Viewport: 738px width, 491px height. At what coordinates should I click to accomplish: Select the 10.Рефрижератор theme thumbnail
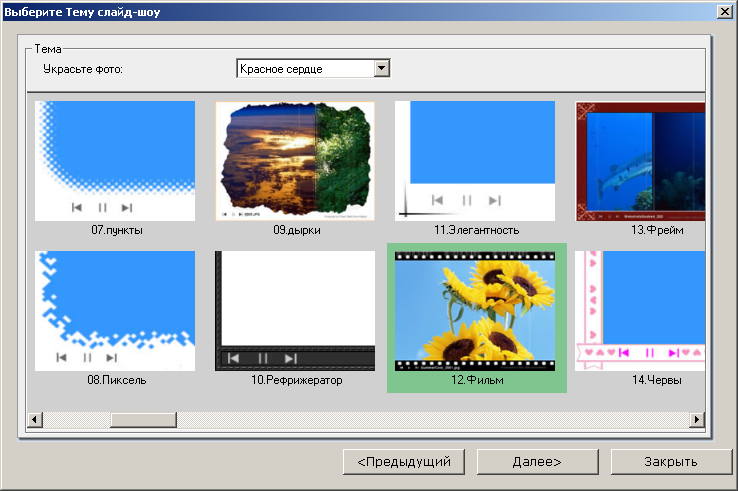(x=295, y=311)
